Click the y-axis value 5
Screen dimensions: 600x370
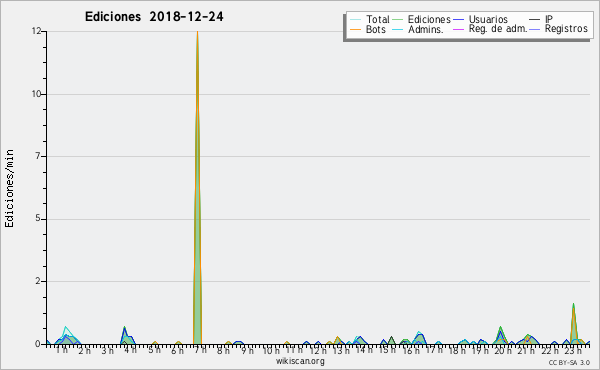(38, 219)
